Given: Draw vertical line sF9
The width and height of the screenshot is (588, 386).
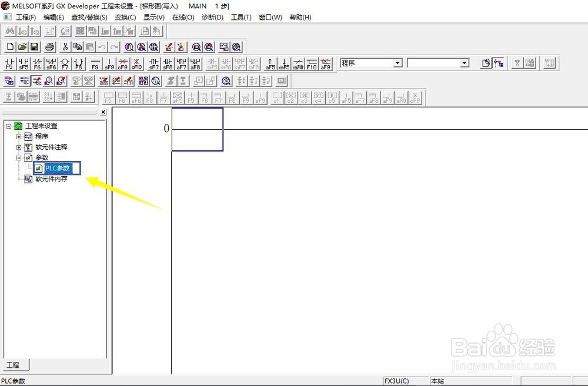Looking at the screenshot, I should coord(109,63).
